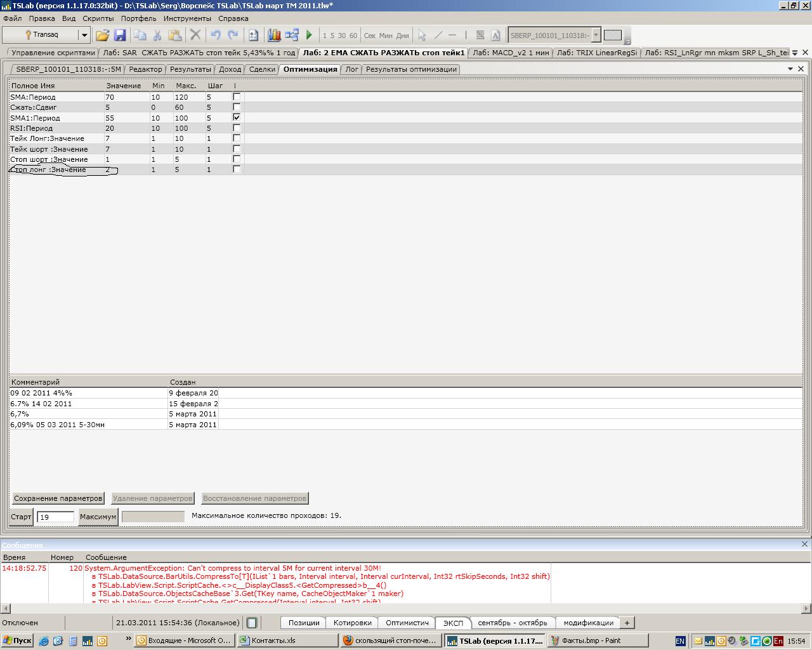Viewport: 812px width, 650px height.
Task: Click the script diagram blocks icon
Action: pyautogui.click(x=292, y=36)
